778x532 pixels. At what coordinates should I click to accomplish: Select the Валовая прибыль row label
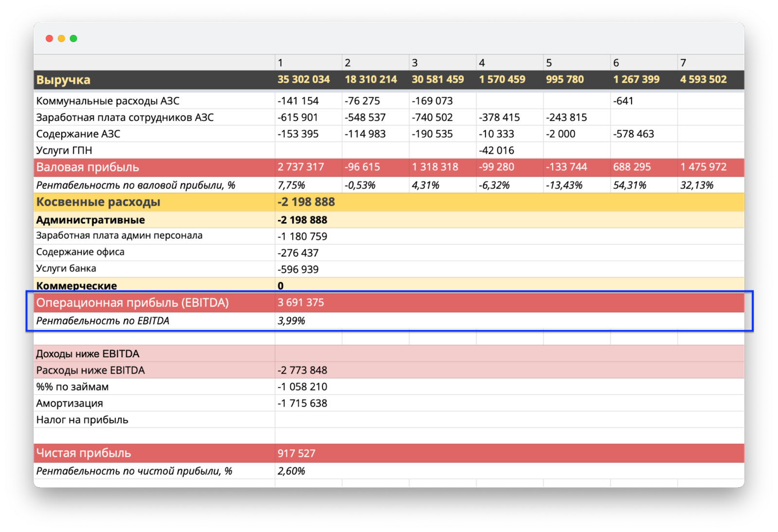(88, 167)
